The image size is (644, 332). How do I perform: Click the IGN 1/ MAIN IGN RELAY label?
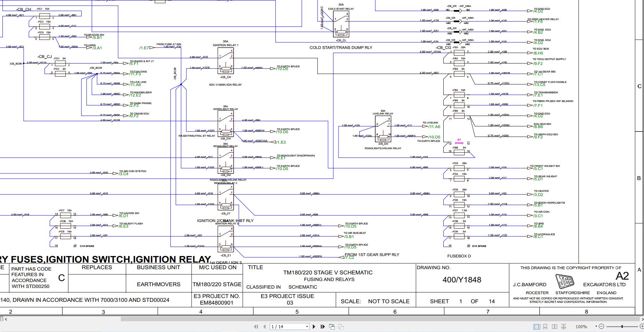[225, 85]
